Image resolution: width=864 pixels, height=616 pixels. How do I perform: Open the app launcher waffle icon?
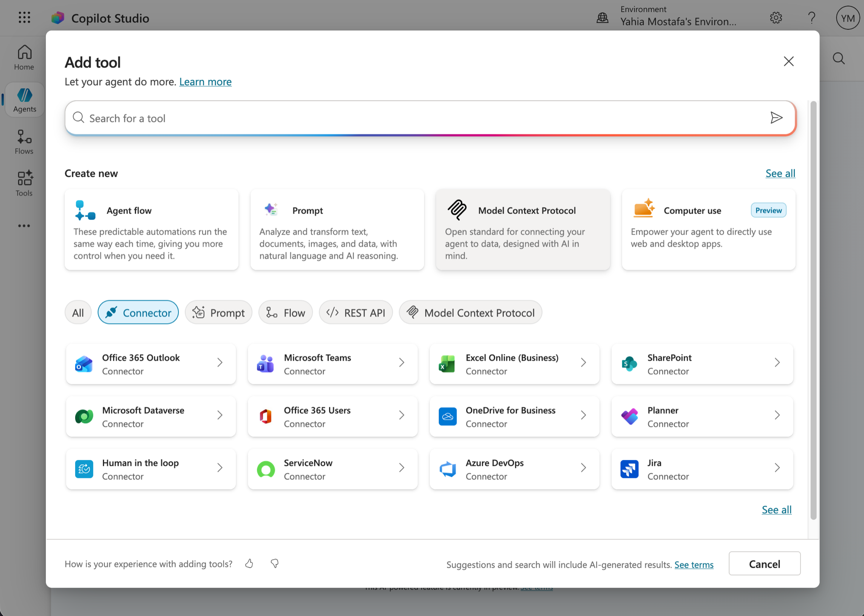click(25, 18)
